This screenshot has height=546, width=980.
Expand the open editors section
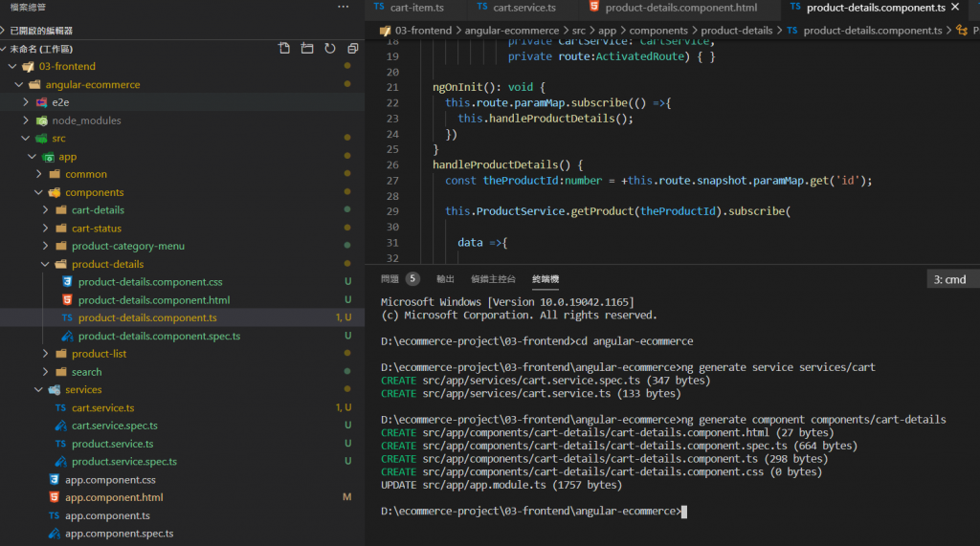[40, 31]
